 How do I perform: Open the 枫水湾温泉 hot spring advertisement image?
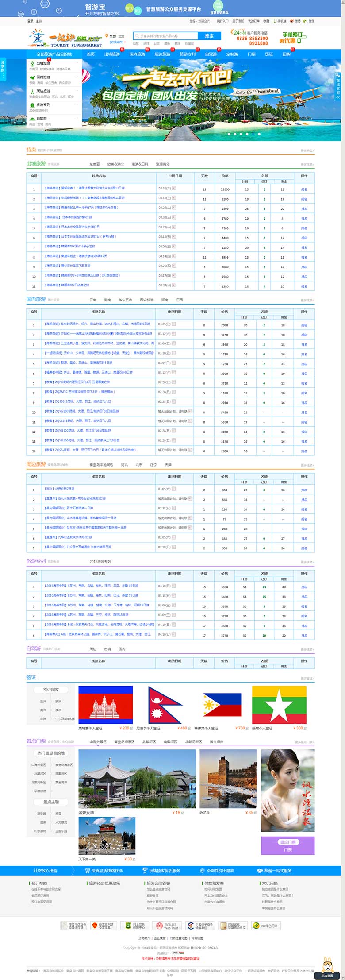pos(288,791)
